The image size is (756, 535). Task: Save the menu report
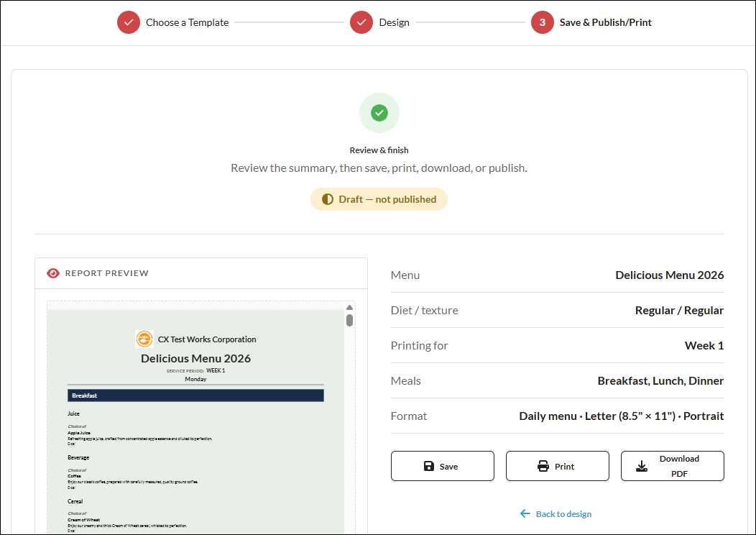coord(442,466)
